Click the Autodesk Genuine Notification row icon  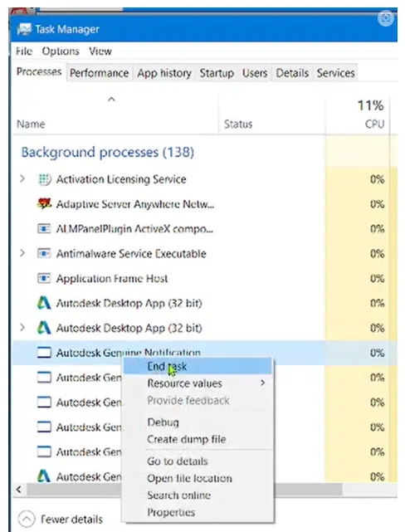(x=44, y=353)
